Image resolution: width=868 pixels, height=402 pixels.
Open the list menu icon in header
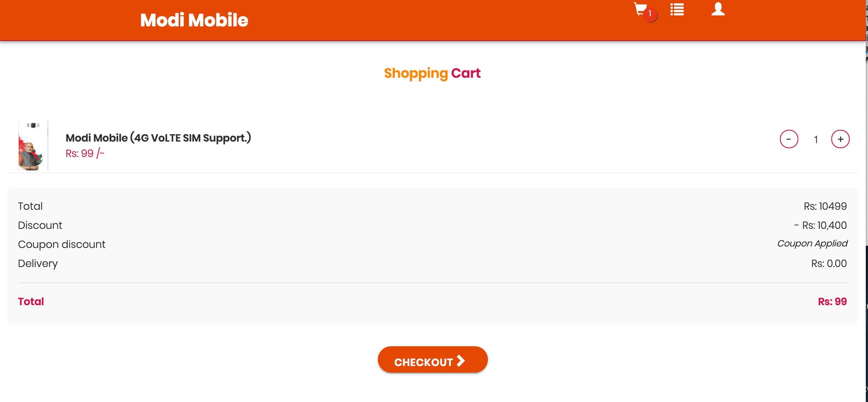(x=677, y=9)
